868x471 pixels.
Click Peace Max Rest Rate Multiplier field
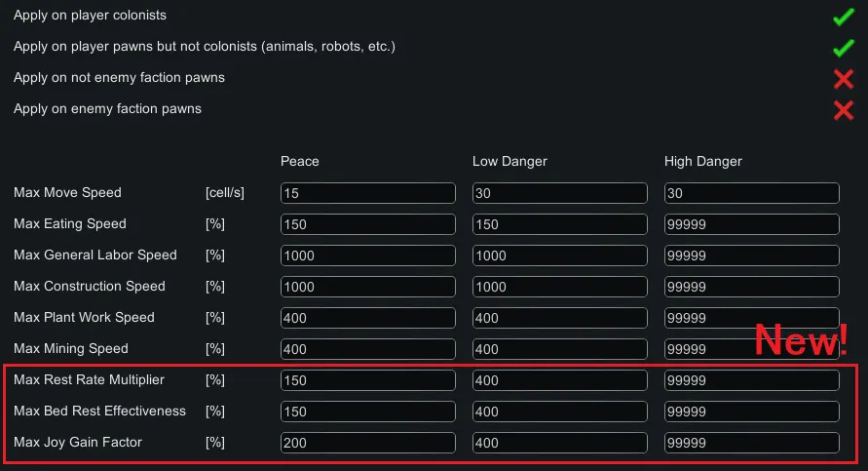point(367,380)
